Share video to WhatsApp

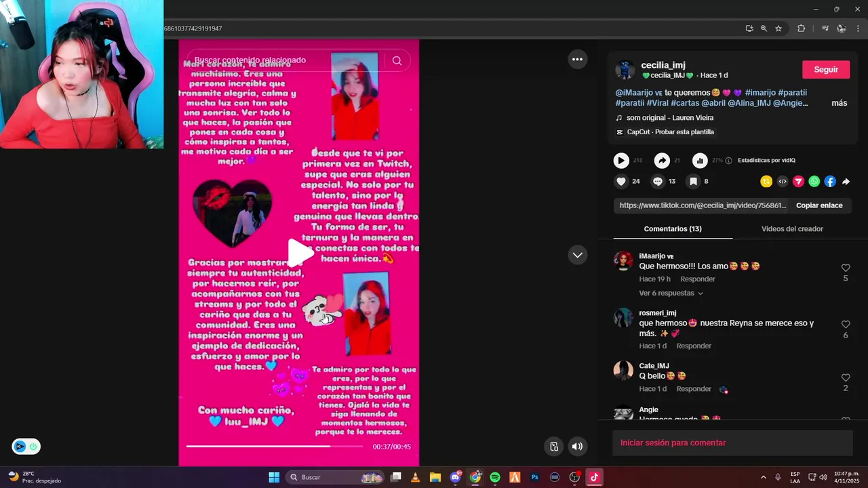click(814, 182)
